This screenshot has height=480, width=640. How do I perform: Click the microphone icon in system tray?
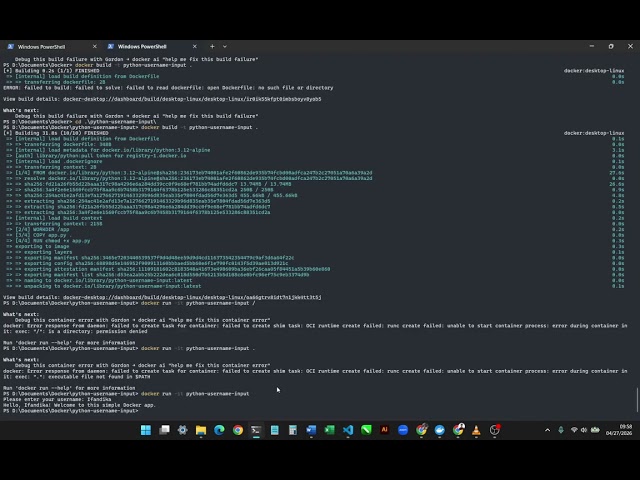click(x=561, y=430)
